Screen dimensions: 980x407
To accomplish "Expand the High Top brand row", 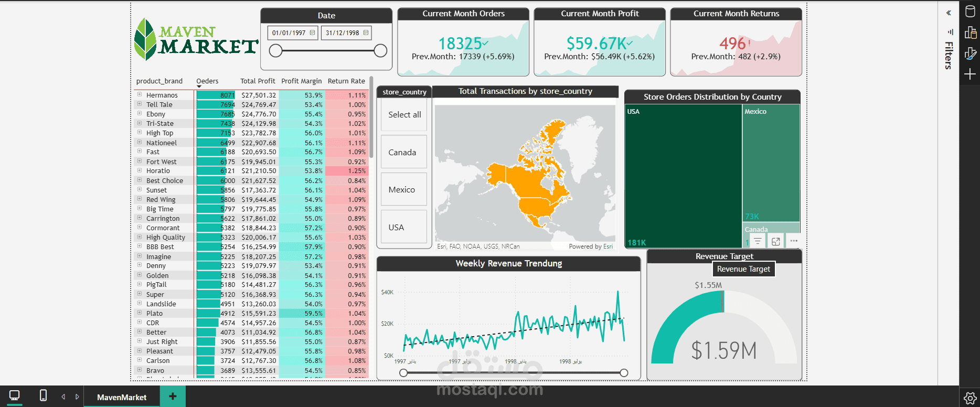I will (140, 132).
